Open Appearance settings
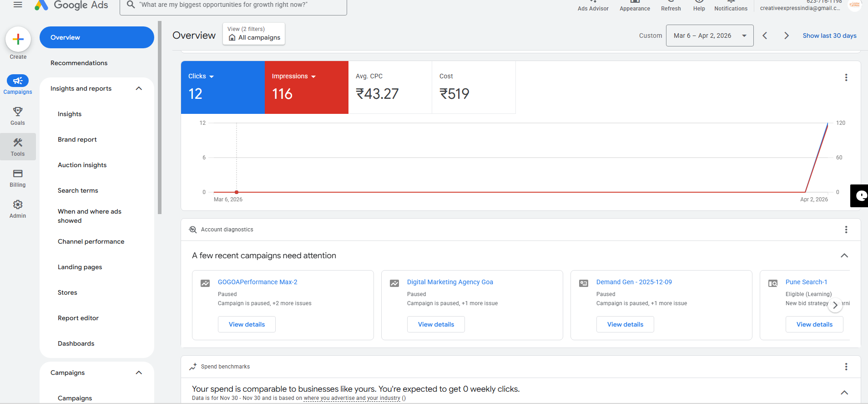This screenshot has width=868, height=404. click(x=635, y=5)
